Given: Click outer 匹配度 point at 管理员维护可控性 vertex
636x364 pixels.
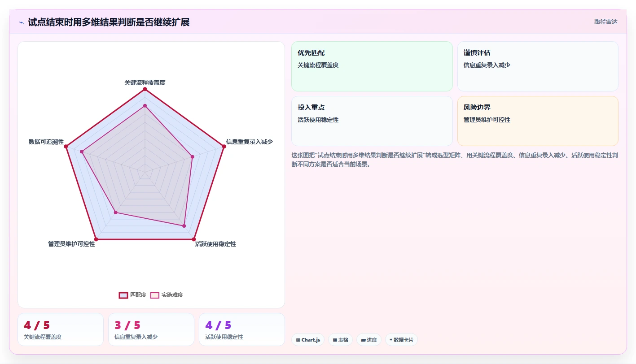Looking at the screenshot, I should [96, 239].
